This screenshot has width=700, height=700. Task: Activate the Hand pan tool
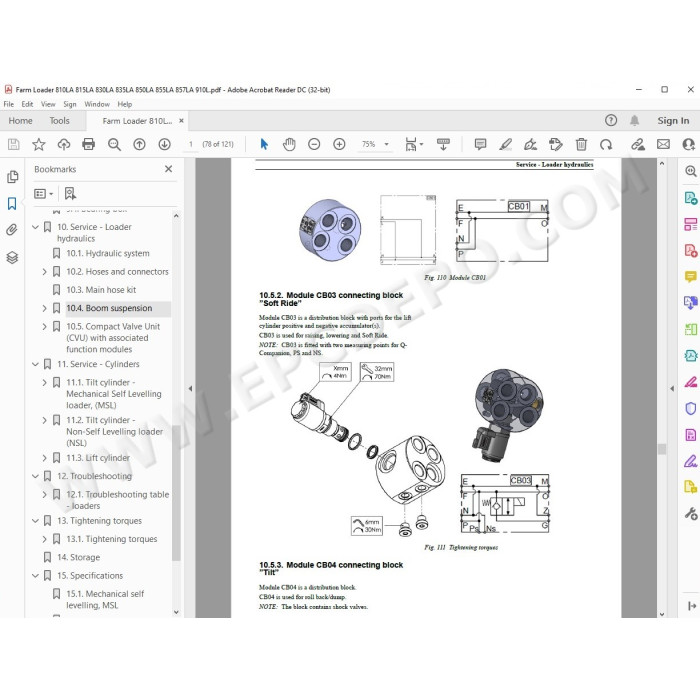[x=289, y=144]
